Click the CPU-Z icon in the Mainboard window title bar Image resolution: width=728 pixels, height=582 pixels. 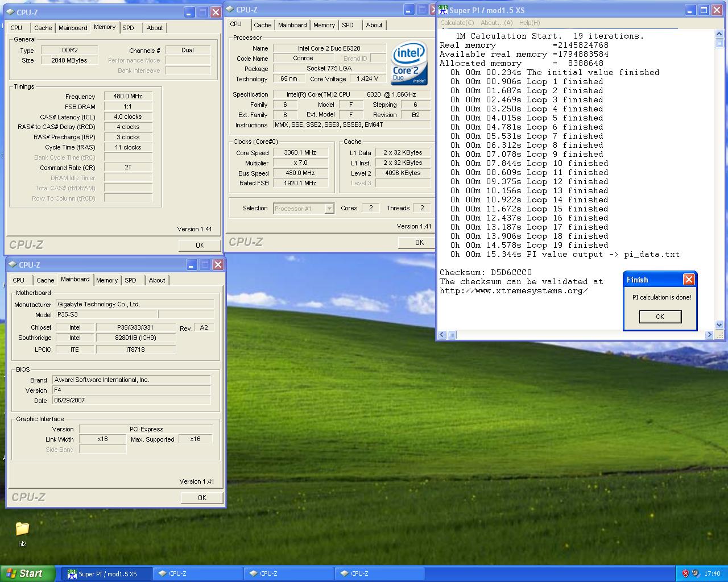coord(12,264)
